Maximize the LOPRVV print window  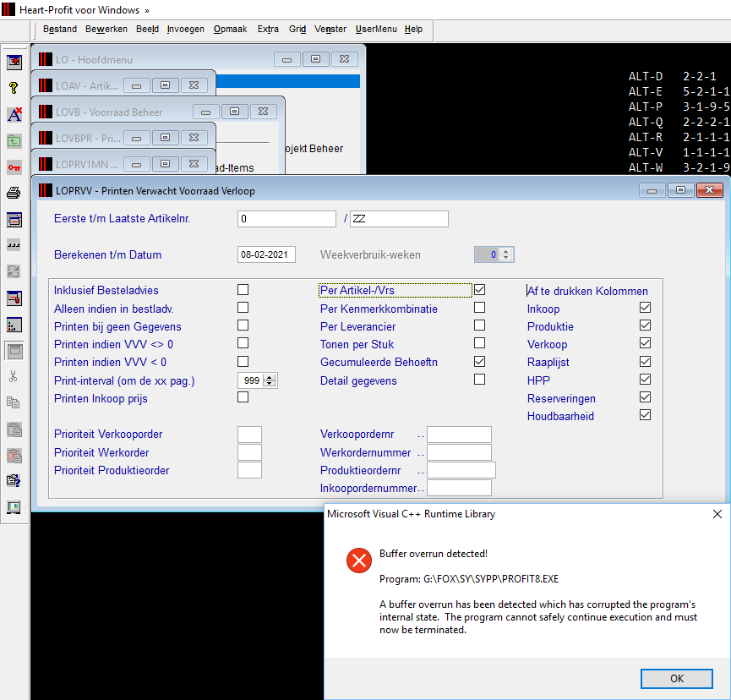click(680, 190)
